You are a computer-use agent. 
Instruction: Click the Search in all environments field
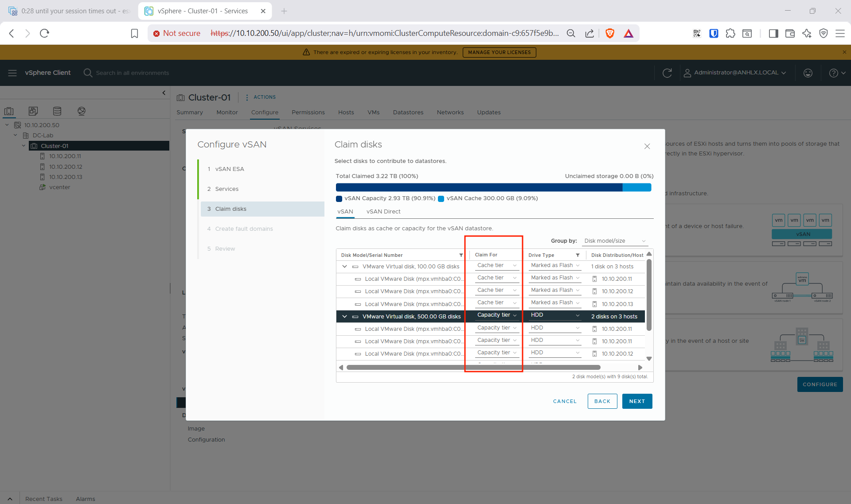point(133,73)
